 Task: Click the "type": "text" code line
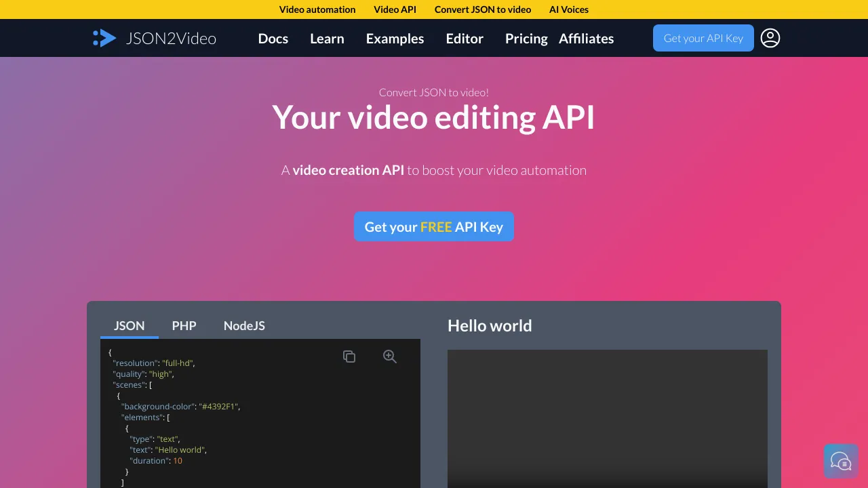click(155, 439)
